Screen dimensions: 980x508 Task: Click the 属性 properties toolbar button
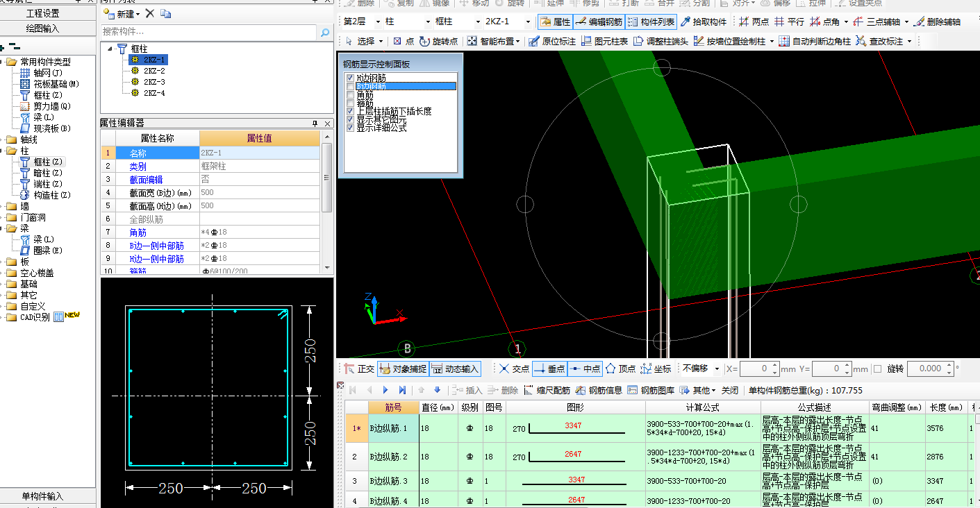click(x=555, y=22)
